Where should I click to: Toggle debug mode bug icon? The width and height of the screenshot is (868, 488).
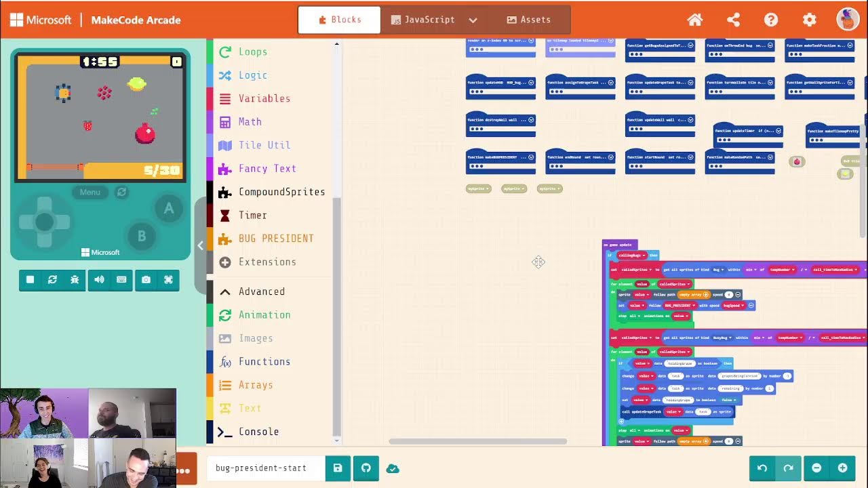click(75, 279)
